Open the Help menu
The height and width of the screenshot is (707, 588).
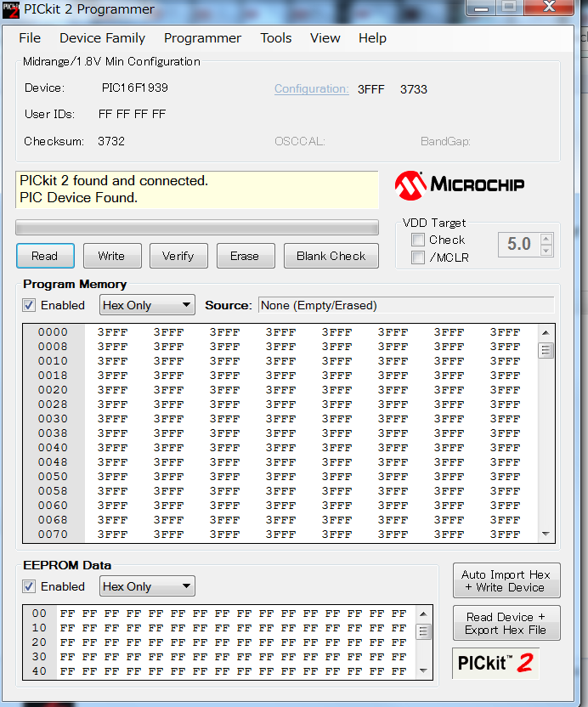click(x=372, y=38)
